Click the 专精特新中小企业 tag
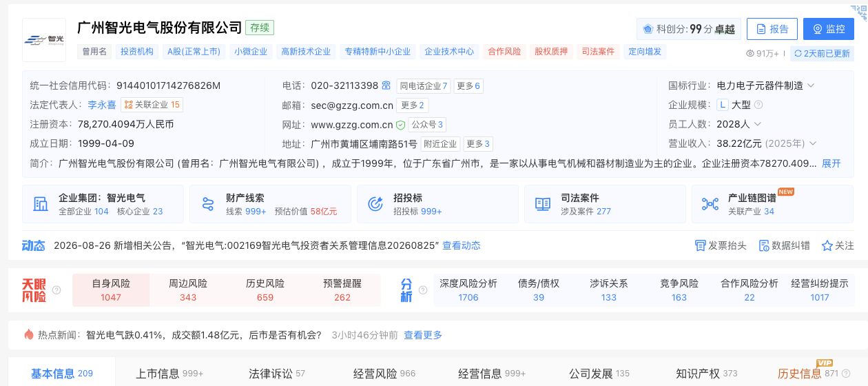The width and height of the screenshot is (868, 386). click(x=378, y=51)
